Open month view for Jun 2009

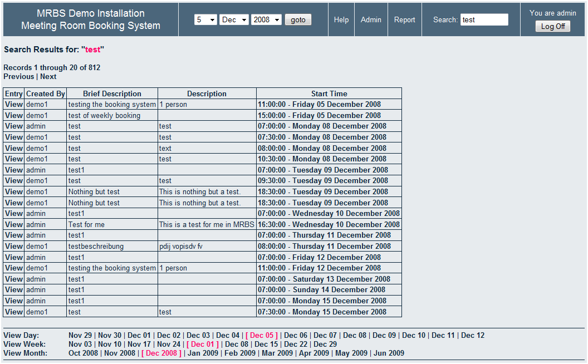tap(389, 353)
